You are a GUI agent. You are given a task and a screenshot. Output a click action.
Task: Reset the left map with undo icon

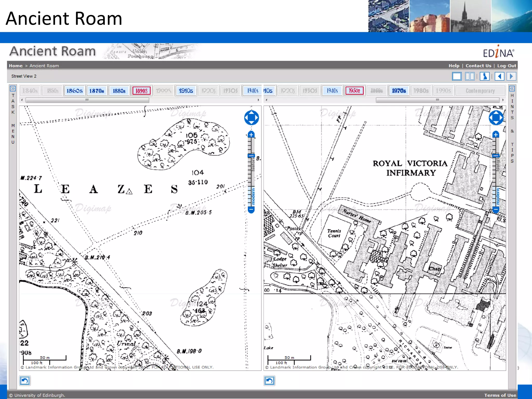coord(25,381)
